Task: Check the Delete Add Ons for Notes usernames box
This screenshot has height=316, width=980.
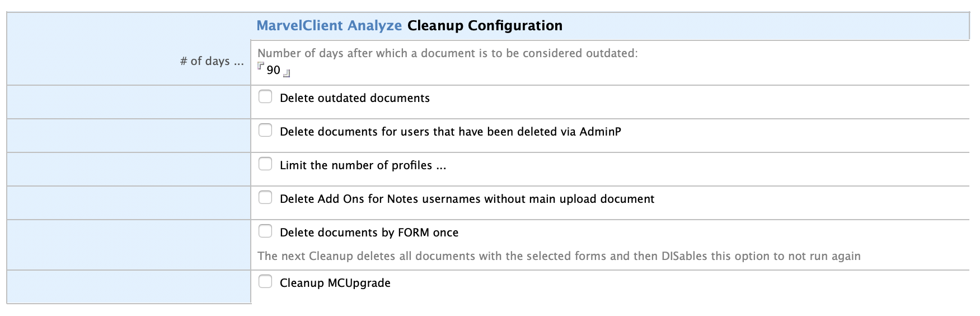Action: 265,198
